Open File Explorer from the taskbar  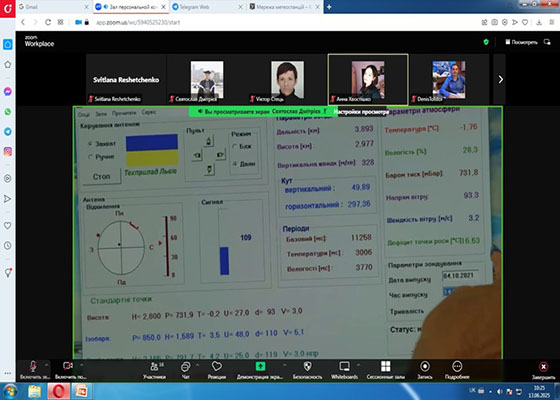[35, 391]
